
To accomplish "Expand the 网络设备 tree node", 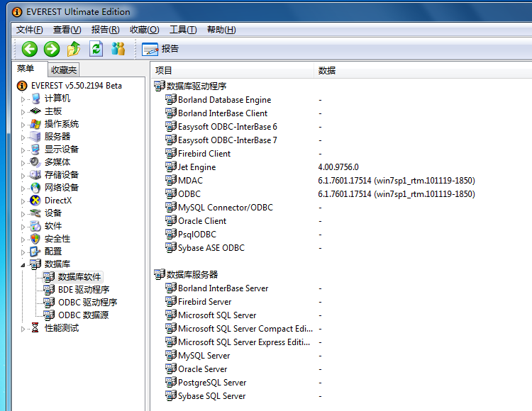I will (x=23, y=188).
